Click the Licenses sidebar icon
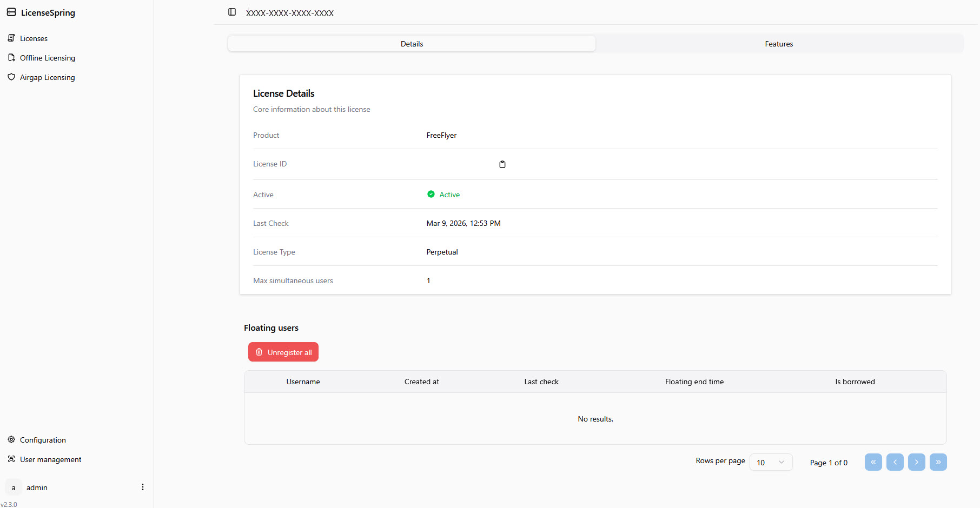The image size is (980, 508). point(11,38)
